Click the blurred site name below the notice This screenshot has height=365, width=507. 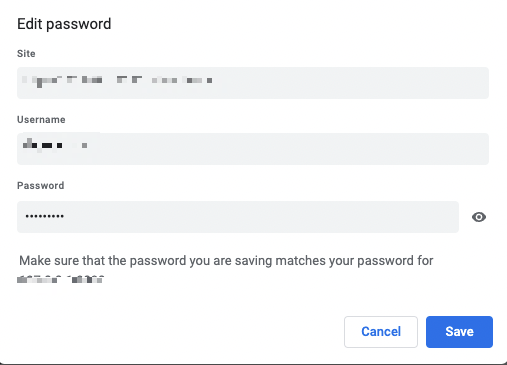pos(60,279)
